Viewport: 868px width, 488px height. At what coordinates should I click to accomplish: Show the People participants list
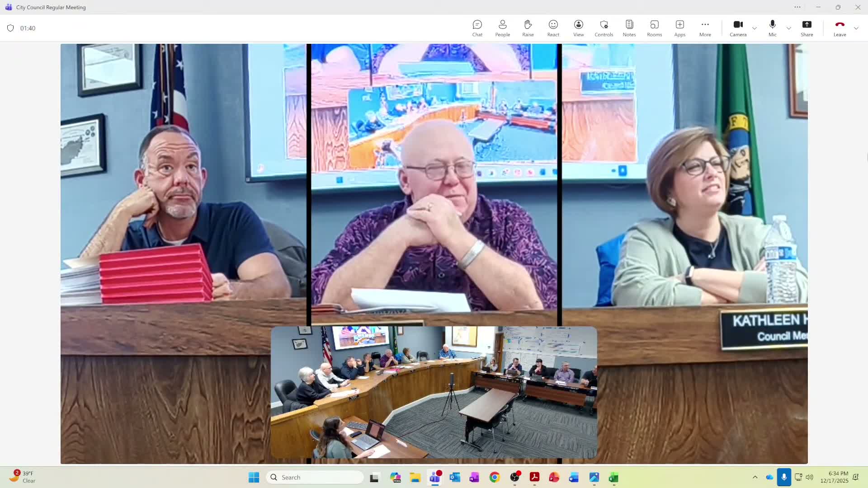[x=502, y=28]
